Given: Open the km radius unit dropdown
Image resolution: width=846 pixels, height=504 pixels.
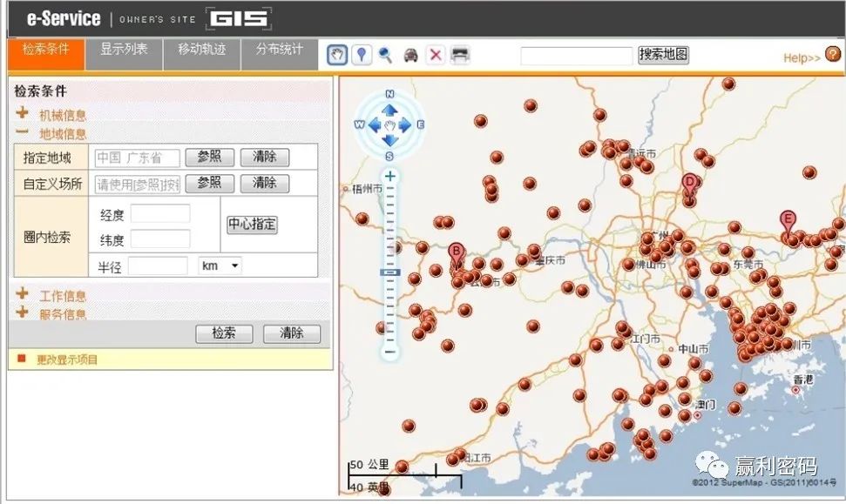Looking at the screenshot, I should (x=220, y=265).
